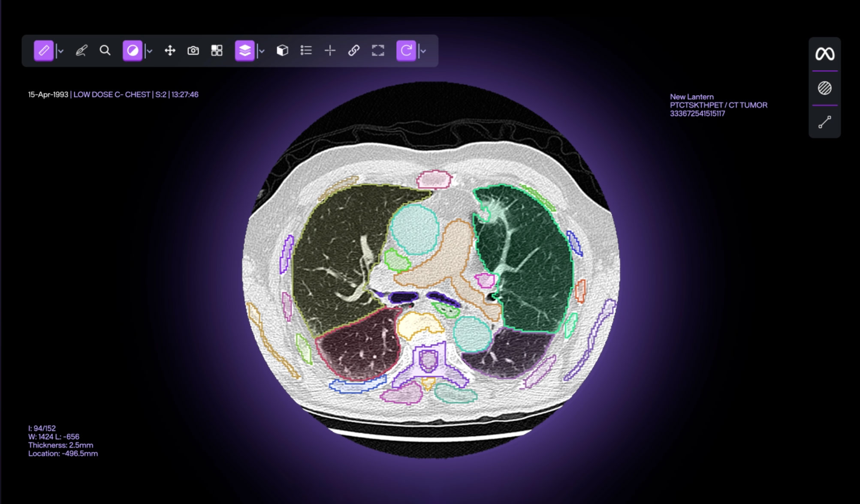Toggle the window/level contrast tool
The width and height of the screenshot is (860, 504).
pos(133,51)
